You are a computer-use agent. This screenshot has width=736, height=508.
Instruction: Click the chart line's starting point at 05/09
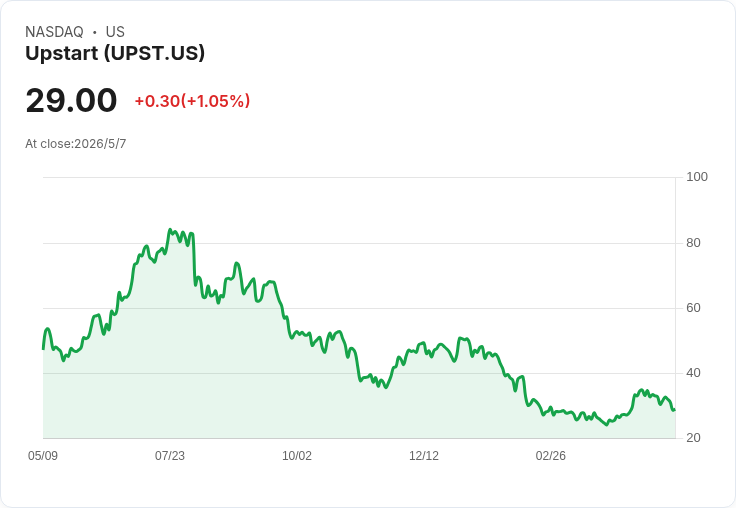point(43,348)
